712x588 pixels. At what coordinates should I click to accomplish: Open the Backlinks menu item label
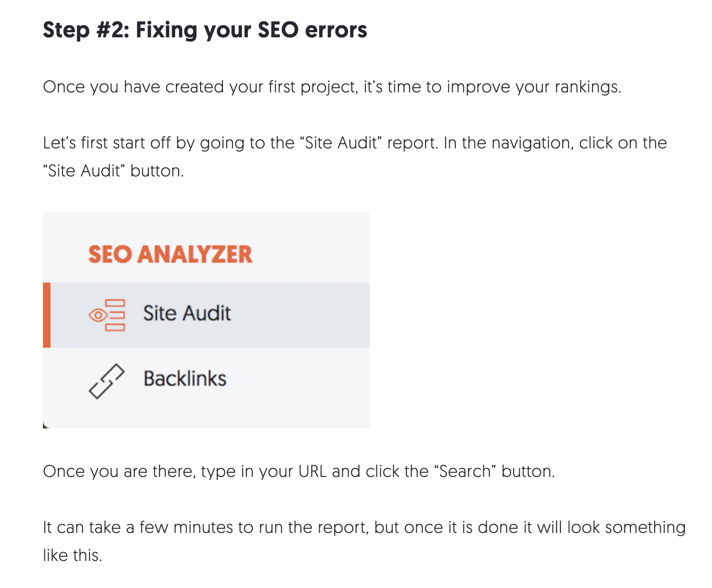(185, 378)
